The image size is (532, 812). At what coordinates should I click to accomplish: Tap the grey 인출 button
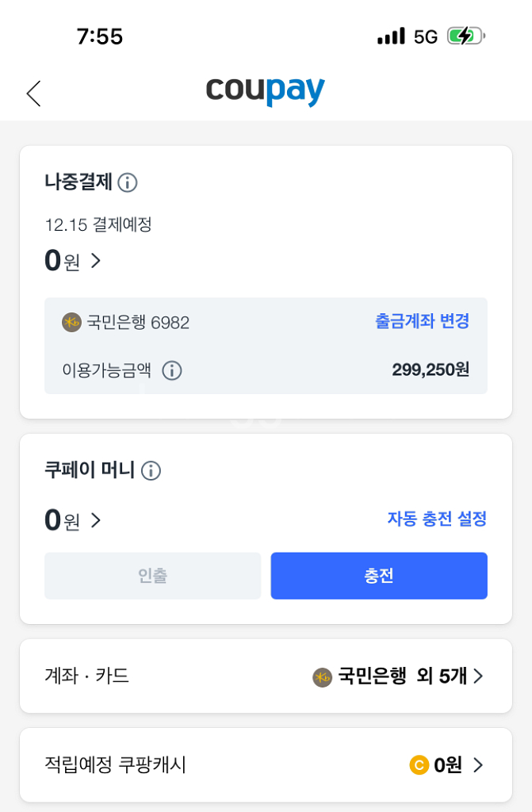(x=153, y=576)
